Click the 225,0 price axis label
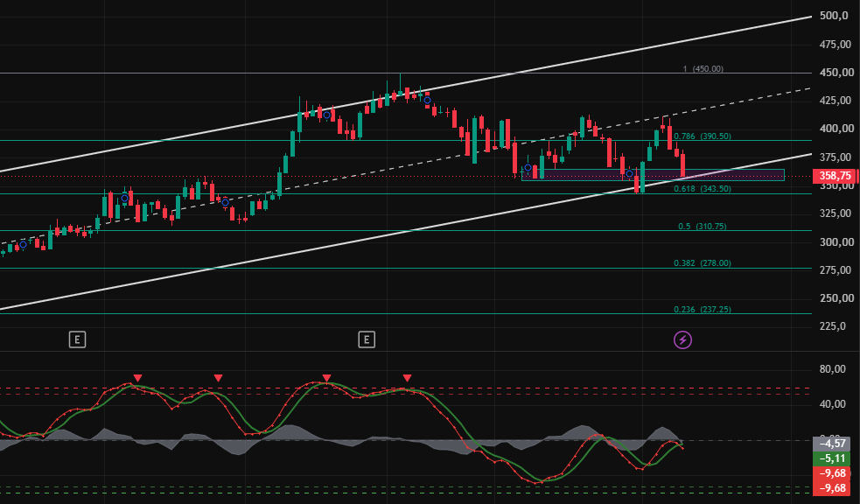The height and width of the screenshot is (504, 860). pyautogui.click(x=835, y=326)
